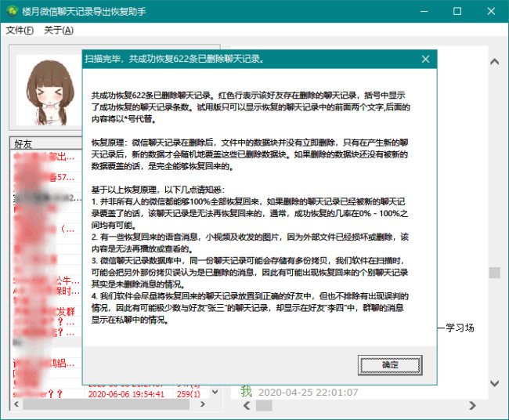The image size is (509, 420).
Task: Select friend row ending with 发群
Action: [x=46, y=312]
